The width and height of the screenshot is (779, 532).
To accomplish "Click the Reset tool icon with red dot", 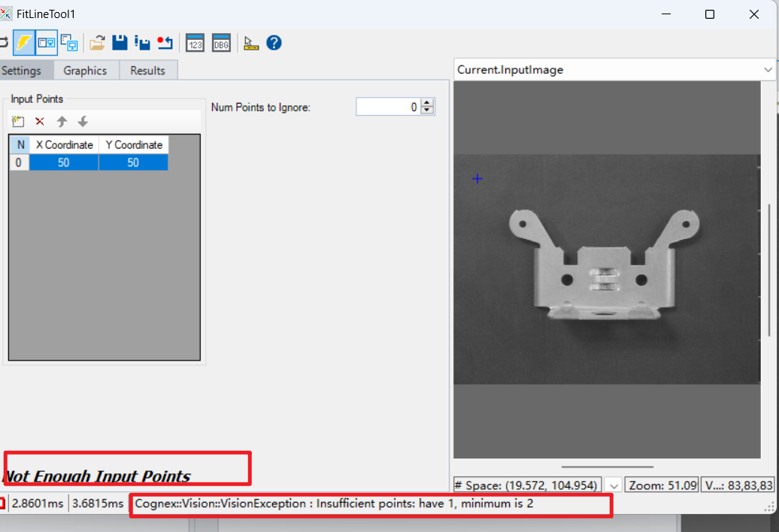I will click(165, 43).
